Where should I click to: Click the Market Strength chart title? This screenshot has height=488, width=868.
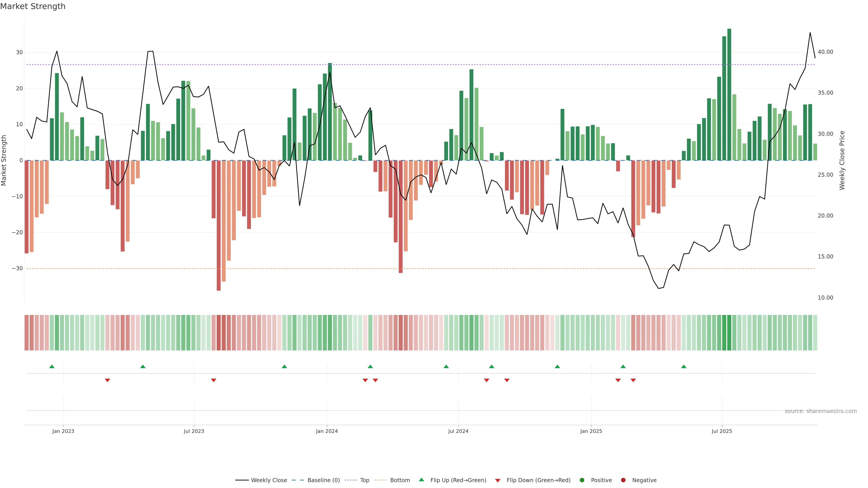[x=33, y=6]
